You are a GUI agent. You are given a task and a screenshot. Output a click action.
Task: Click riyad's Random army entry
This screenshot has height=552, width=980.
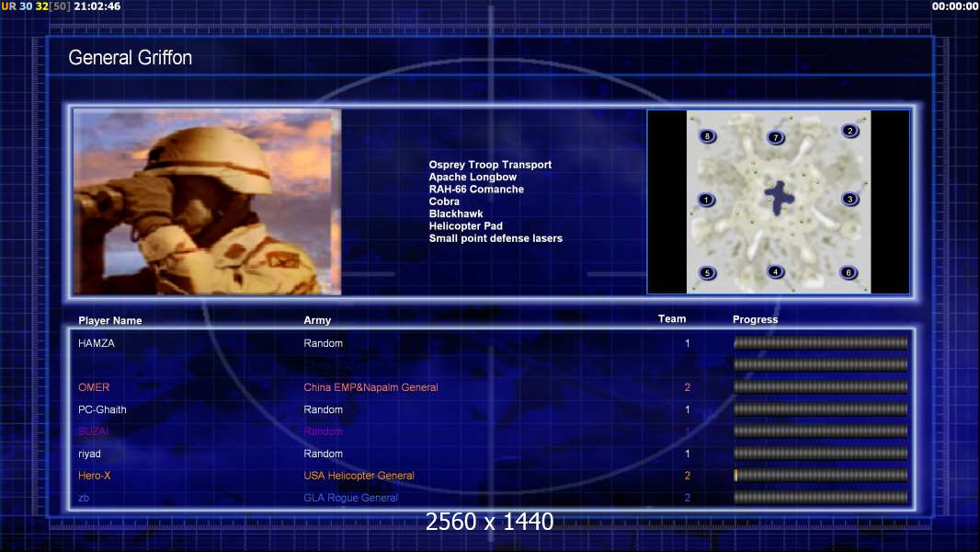tap(323, 454)
